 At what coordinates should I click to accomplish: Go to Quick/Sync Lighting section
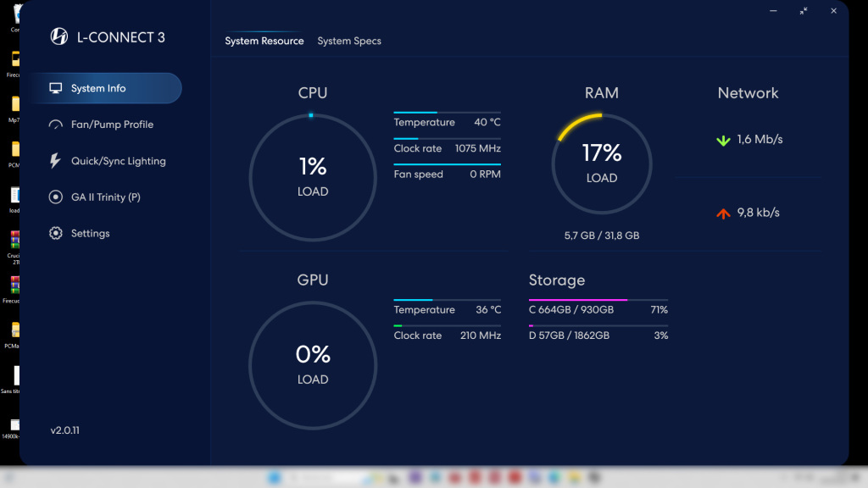coord(118,161)
